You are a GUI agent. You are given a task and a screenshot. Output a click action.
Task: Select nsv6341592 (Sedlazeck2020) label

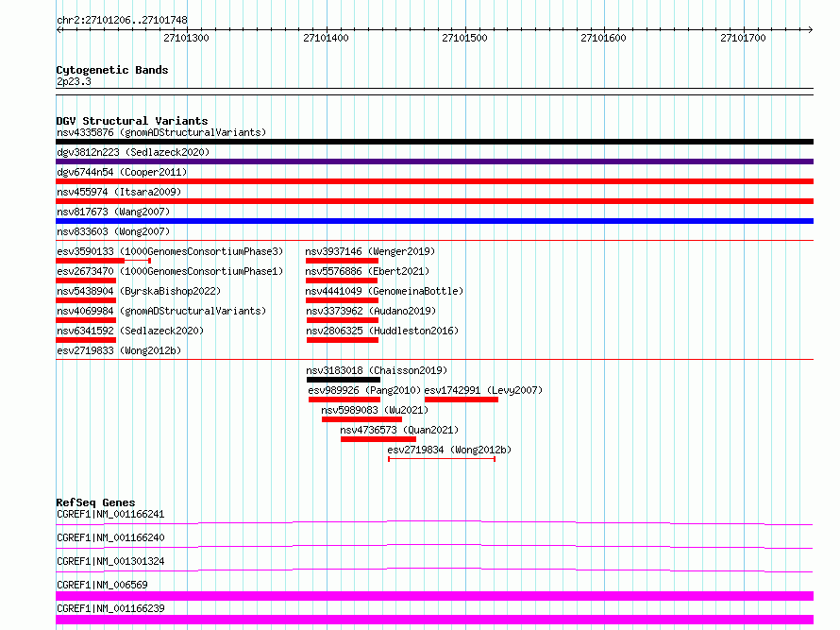tap(130, 331)
